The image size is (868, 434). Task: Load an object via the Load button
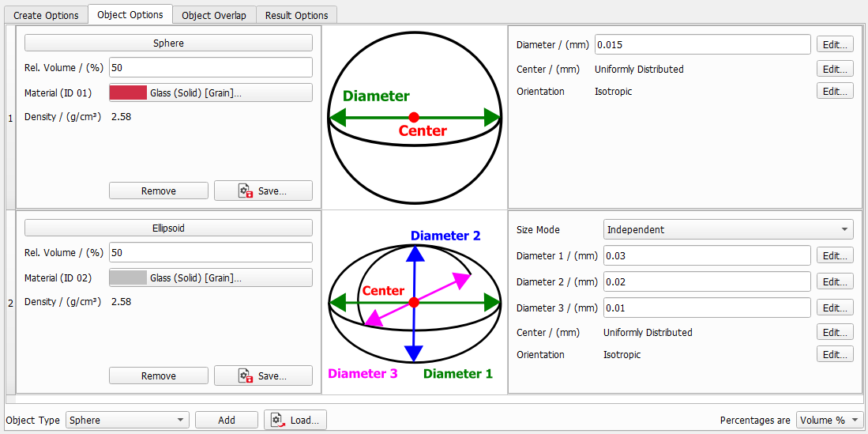(295, 420)
